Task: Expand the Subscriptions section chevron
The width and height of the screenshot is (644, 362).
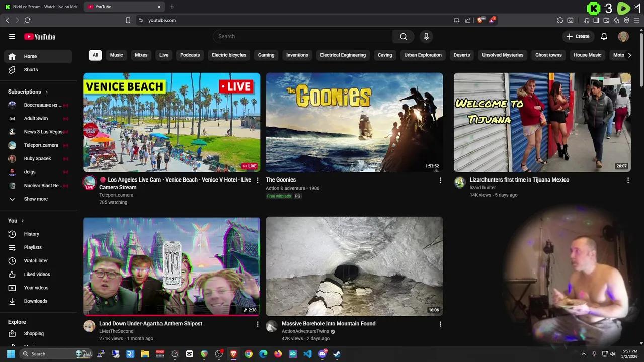Action: tap(47, 92)
